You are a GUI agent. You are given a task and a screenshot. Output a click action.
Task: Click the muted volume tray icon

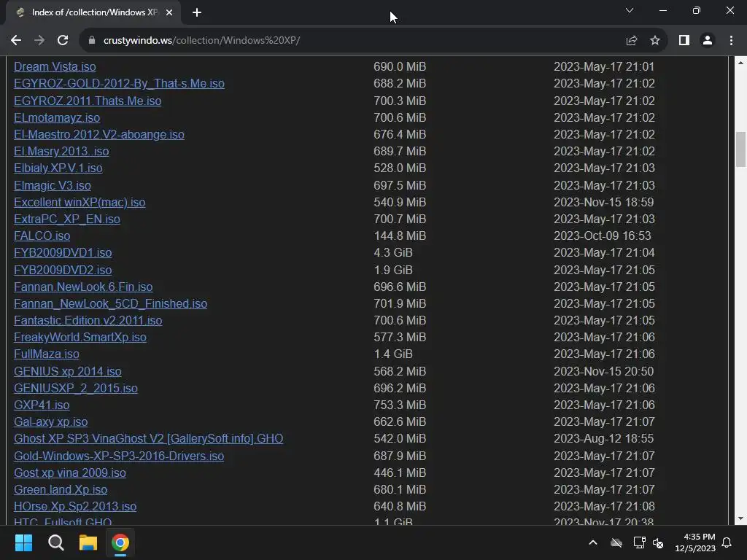659,542
